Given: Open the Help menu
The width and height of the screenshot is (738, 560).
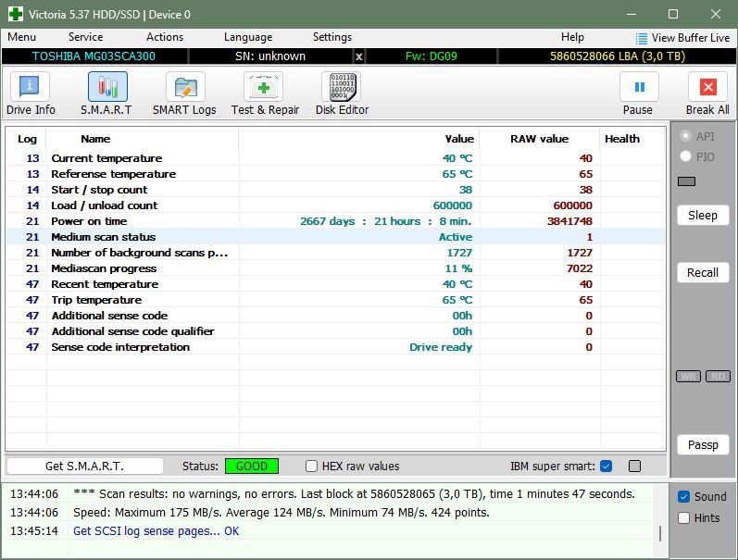Looking at the screenshot, I should pos(572,37).
